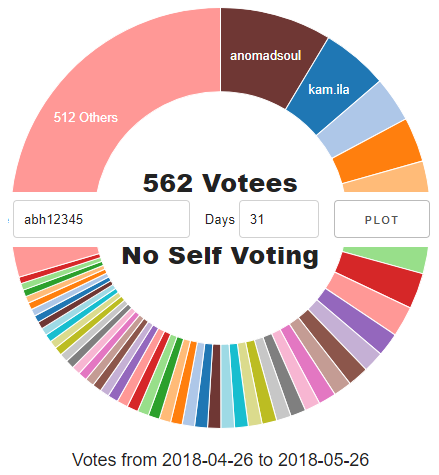Click the magenta pink segment at lower right
Image resolution: width=439 pixels, height=475 pixels.
307,363
